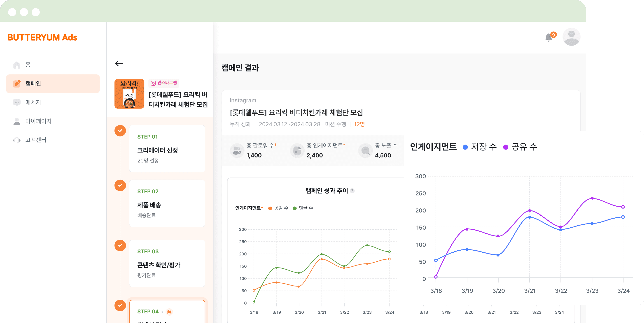Click the flag icon beside STEP 04
Viewport: 644px width, 323px height.
pos(169,312)
